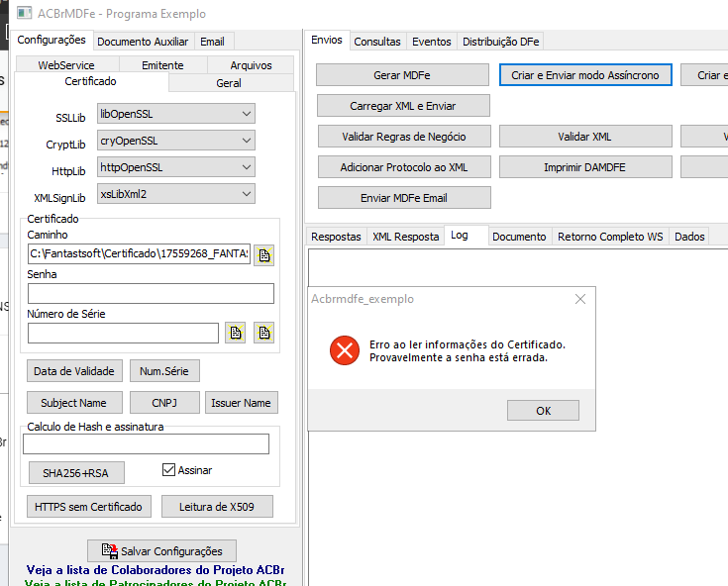The image size is (728, 586).
Task: Switch to the Configurações tab
Action: [52, 40]
